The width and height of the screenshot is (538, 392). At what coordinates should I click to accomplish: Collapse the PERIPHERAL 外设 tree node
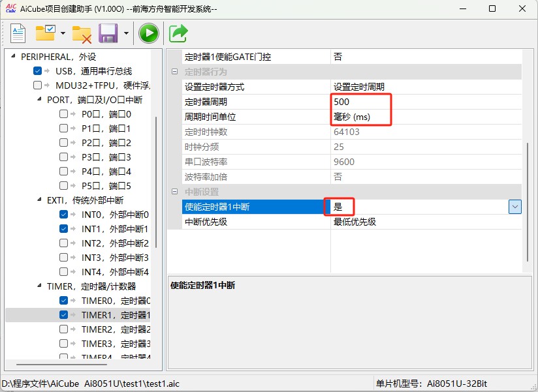tap(13, 55)
